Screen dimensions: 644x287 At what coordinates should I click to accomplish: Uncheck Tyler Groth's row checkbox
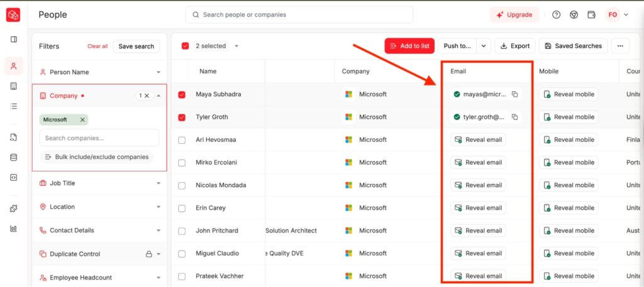pyautogui.click(x=182, y=117)
